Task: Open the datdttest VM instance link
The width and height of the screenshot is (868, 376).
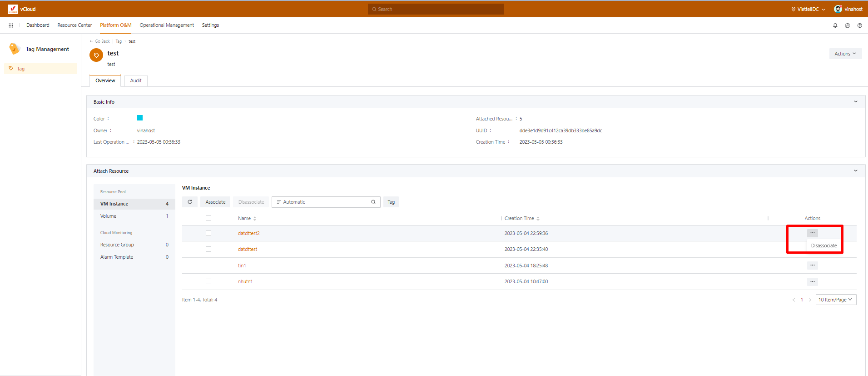Action: pos(248,249)
